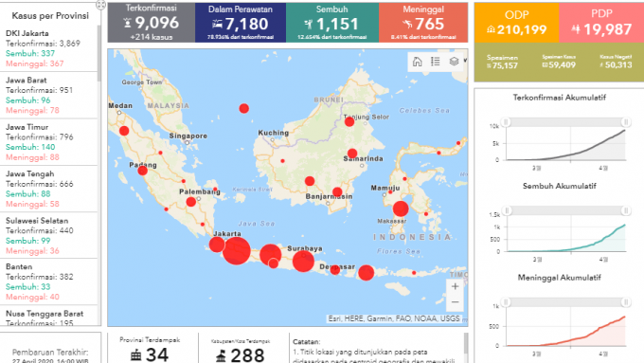Click the Makassar red case bubble
This screenshot has width=644, height=363.
point(401,209)
